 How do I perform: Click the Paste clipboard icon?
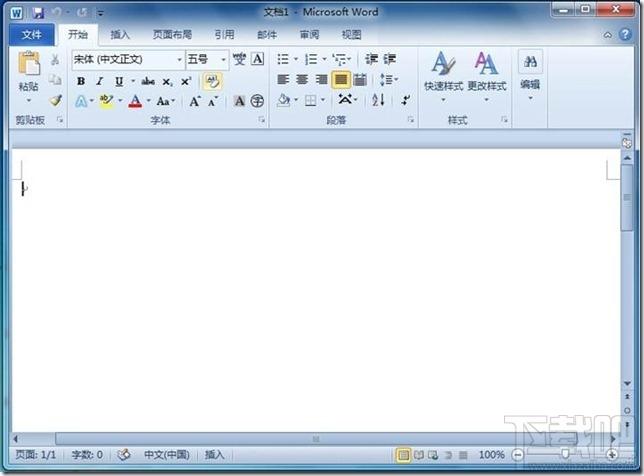29,64
